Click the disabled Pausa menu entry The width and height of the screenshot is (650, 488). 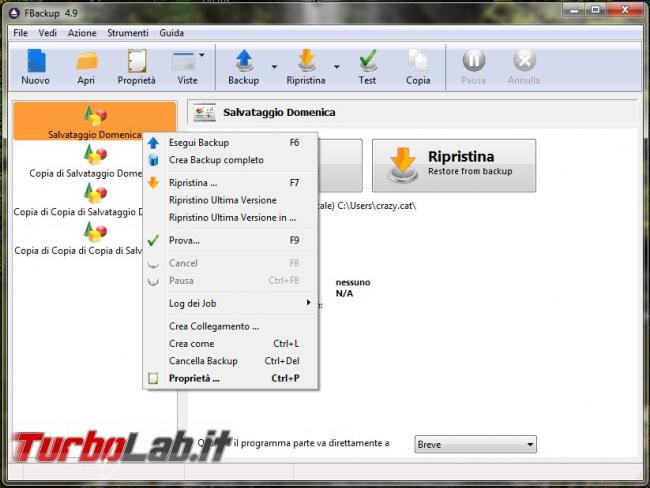pyautogui.click(x=230, y=281)
